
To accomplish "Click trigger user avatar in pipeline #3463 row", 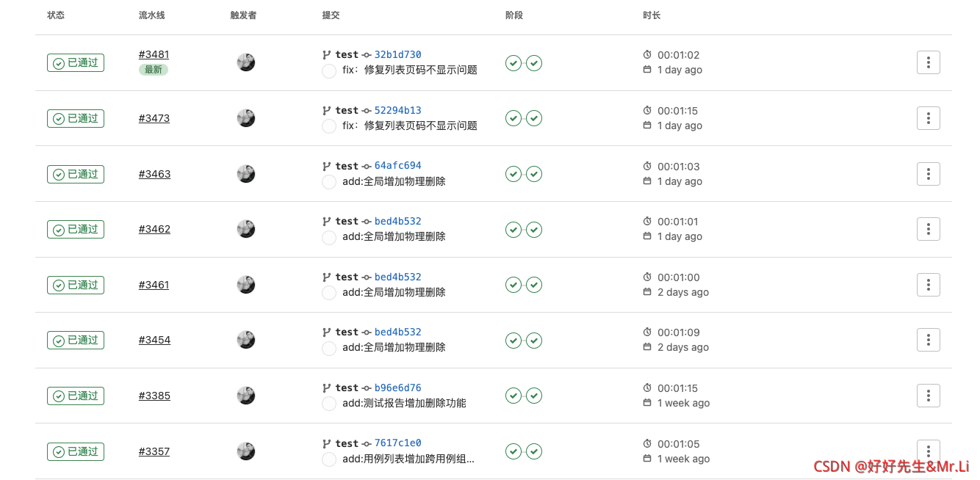I will click(246, 174).
